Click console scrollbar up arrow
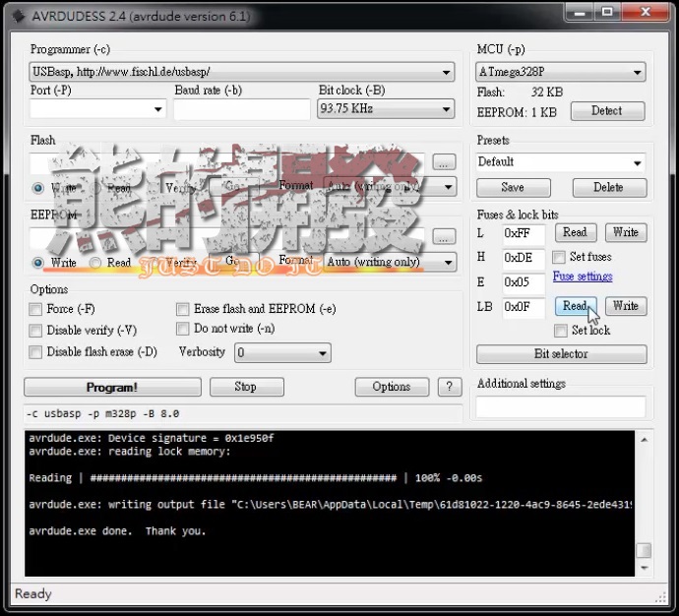Viewport: 679px width, 616px height. point(644,440)
